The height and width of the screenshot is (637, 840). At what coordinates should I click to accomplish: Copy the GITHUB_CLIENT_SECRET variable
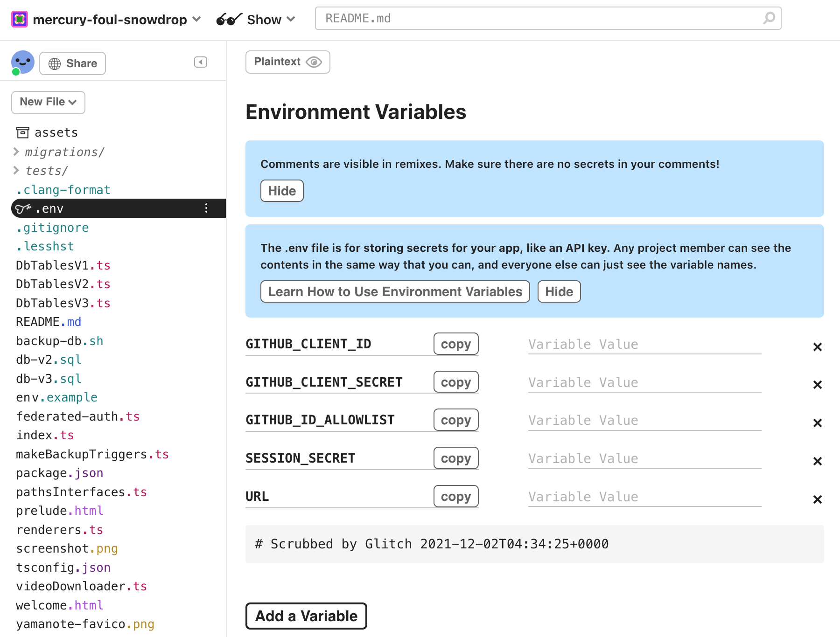pyautogui.click(x=456, y=382)
